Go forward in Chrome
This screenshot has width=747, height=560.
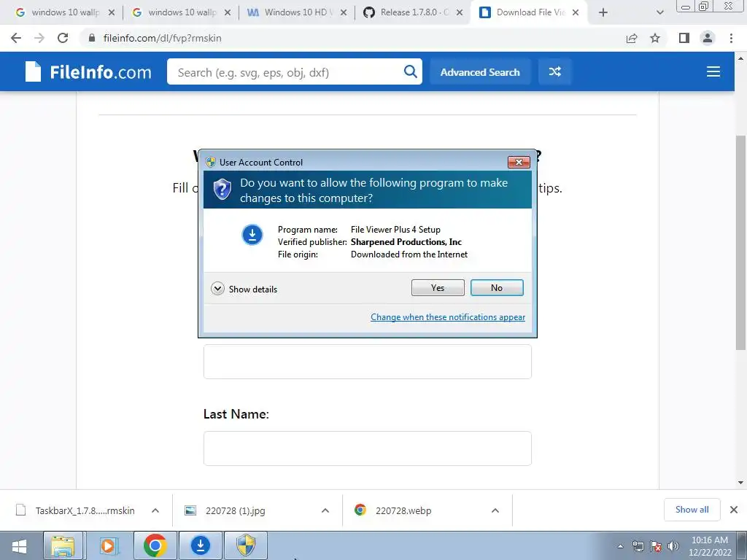coord(39,38)
